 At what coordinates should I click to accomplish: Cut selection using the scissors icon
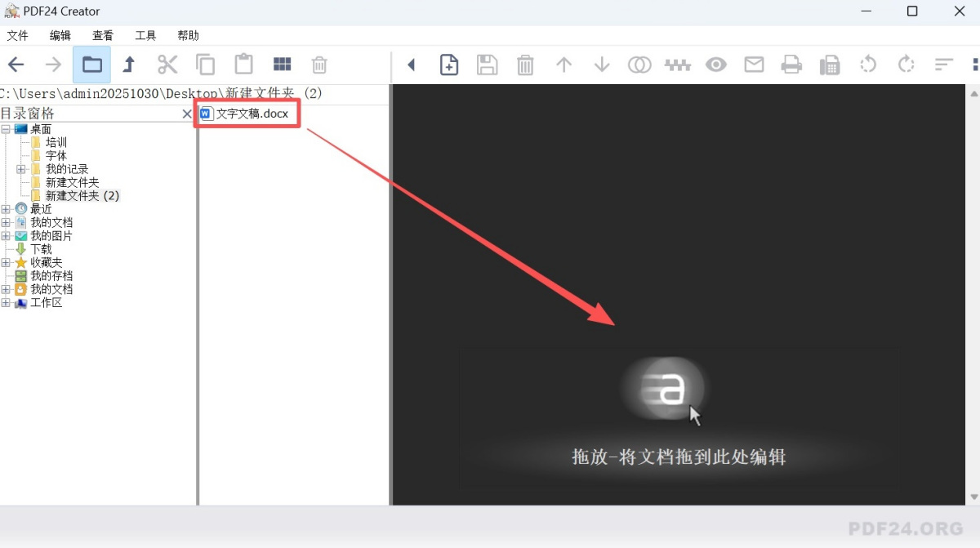(x=167, y=65)
